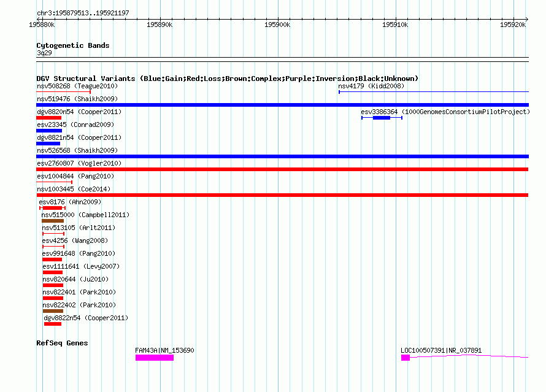Click the chr3:195879513..195921197 region label

tap(83, 13)
